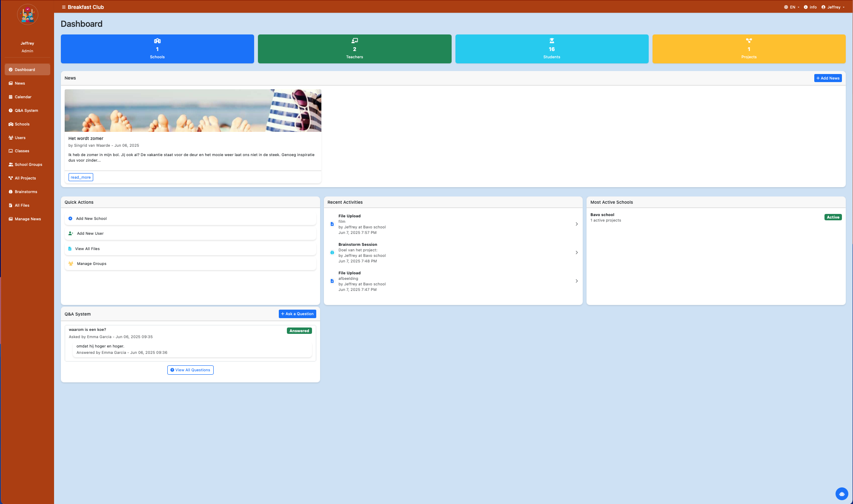
Task: Open Brainstorms in the sidebar menu
Action: pyautogui.click(x=26, y=192)
